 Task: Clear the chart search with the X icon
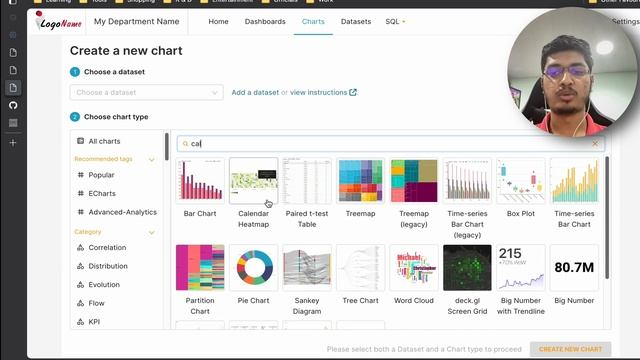[595, 144]
